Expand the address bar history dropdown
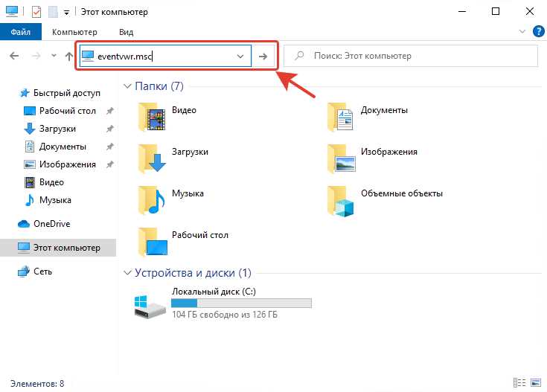The height and width of the screenshot is (392, 547). click(x=240, y=56)
